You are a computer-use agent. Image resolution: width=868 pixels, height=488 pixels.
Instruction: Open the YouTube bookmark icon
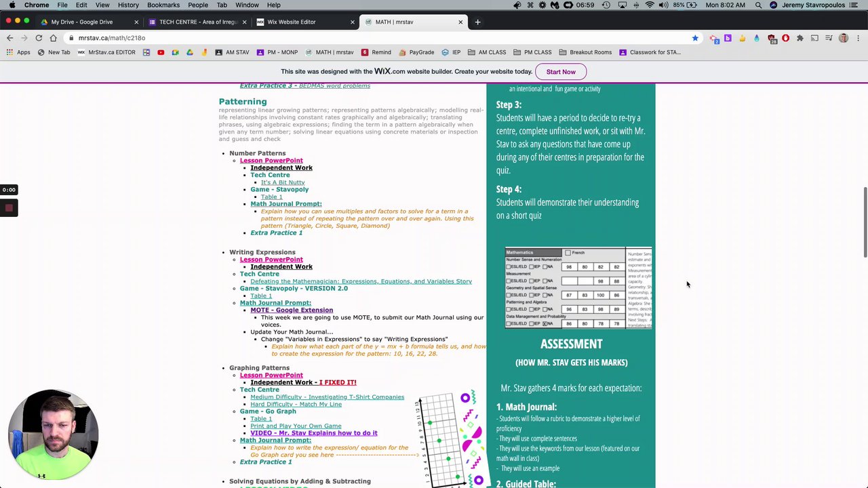(161, 52)
